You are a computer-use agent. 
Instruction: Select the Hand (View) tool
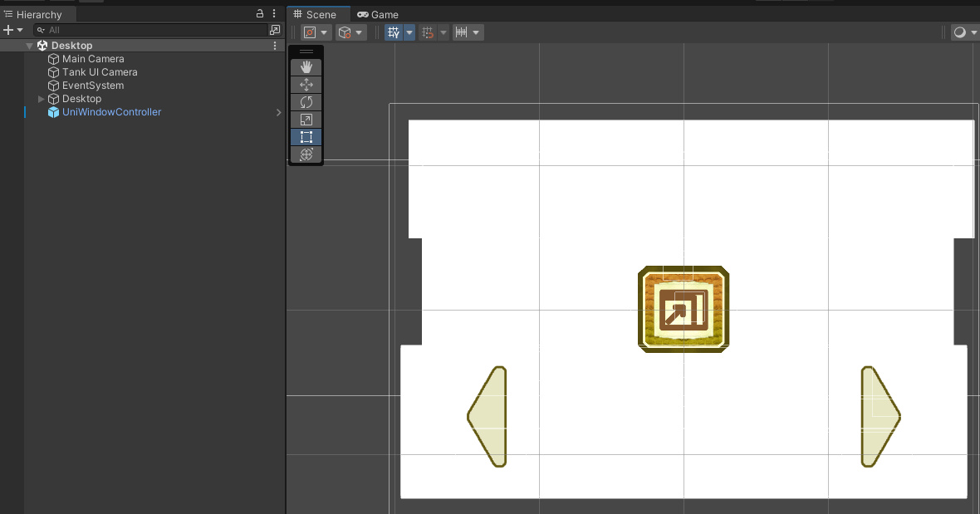[x=306, y=67]
